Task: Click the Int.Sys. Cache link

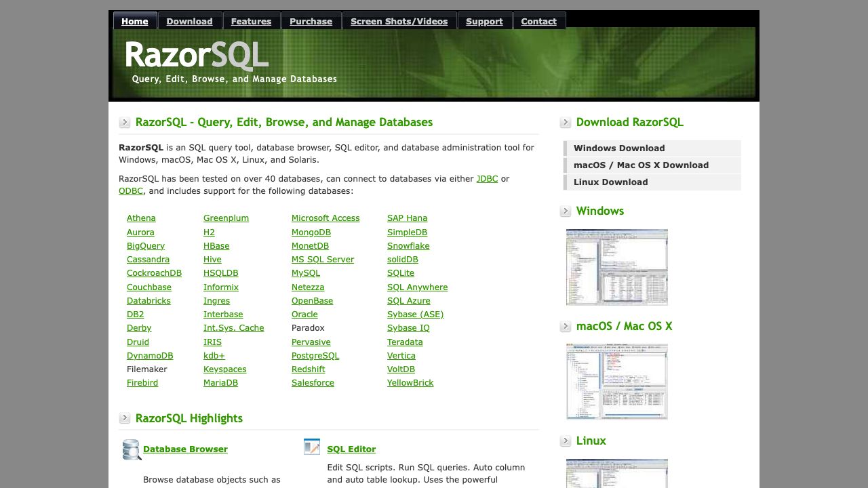Action: 234,328
